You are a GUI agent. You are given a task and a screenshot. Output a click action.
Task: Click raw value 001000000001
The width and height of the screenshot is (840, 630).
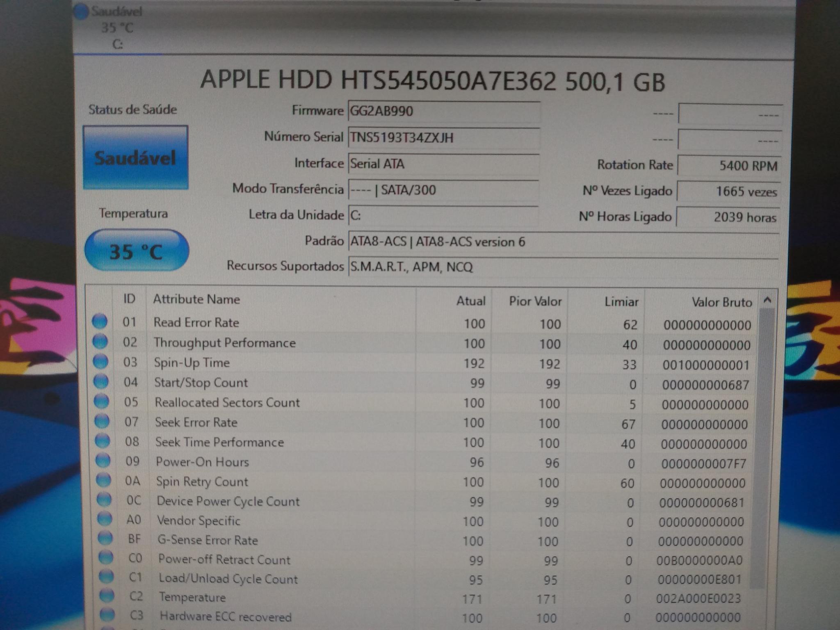coord(706,365)
